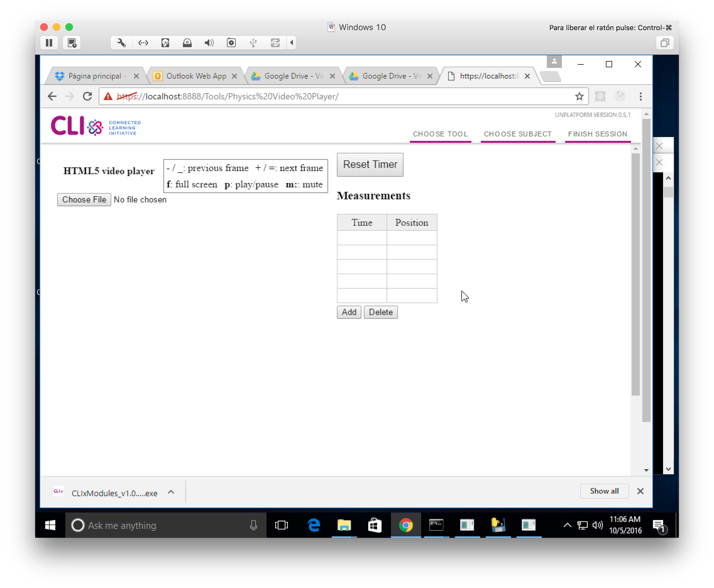Delete a measurement row
This screenshot has width=714, height=588.
pyautogui.click(x=381, y=312)
